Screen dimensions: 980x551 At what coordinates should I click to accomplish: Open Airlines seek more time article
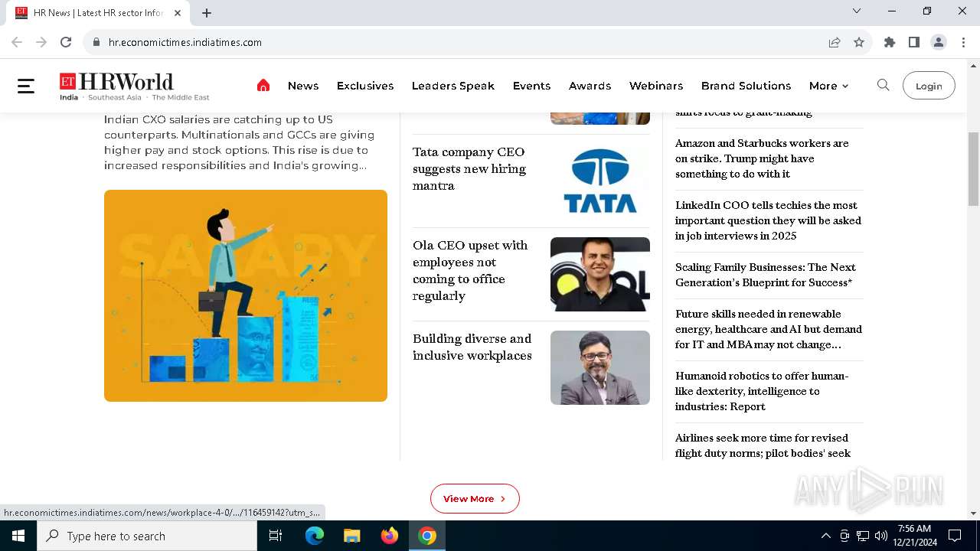[x=763, y=445]
